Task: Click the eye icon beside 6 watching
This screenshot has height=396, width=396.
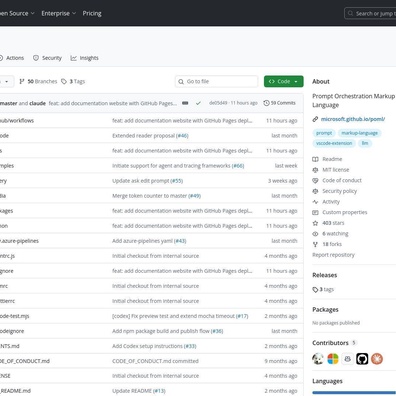Action: [x=315, y=234]
